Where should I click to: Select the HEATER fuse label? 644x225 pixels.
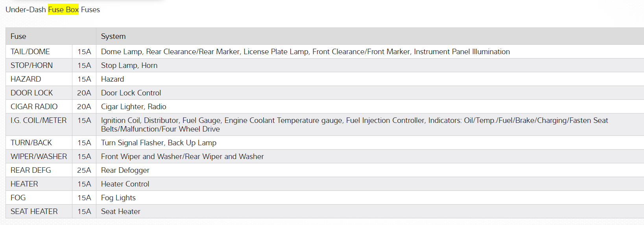click(x=24, y=184)
